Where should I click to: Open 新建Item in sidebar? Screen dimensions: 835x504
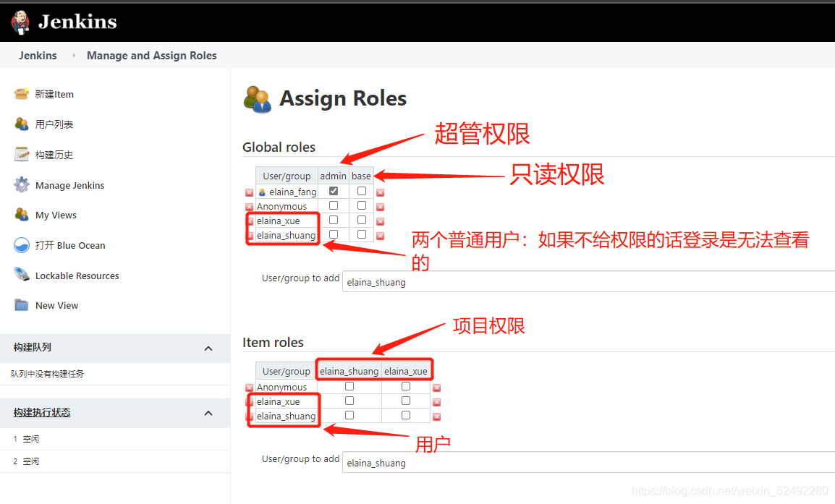(54, 94)
